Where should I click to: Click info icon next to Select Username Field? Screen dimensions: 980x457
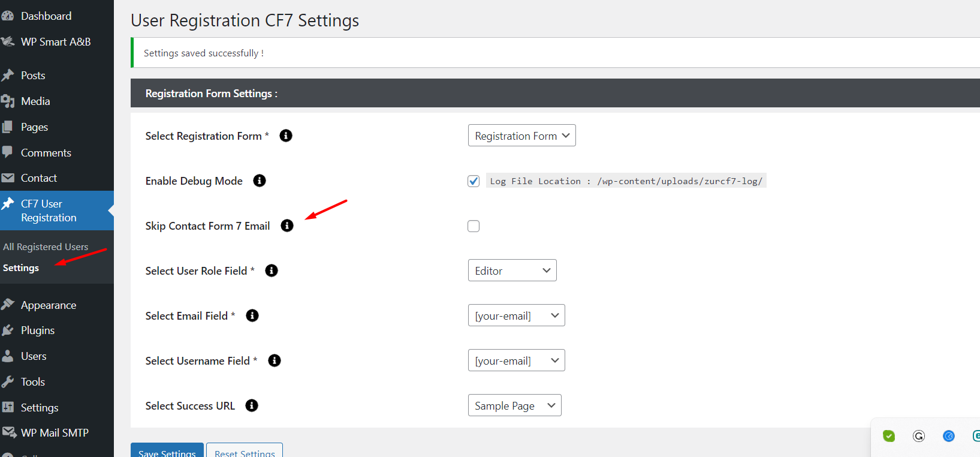(275, 360)
